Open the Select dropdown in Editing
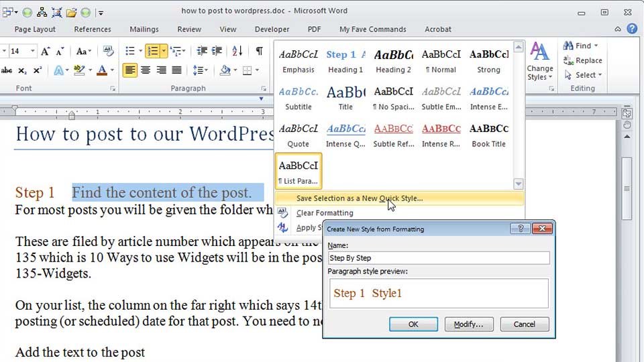 [584, 75]
